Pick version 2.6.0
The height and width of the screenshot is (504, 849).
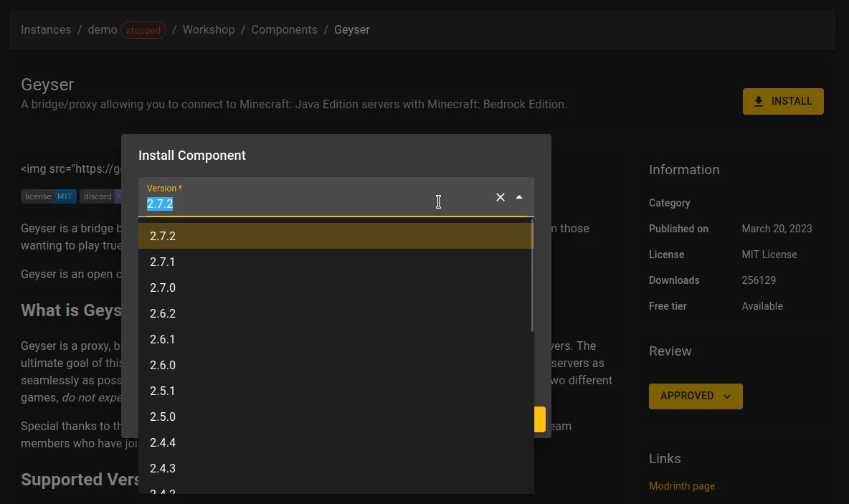335,365
